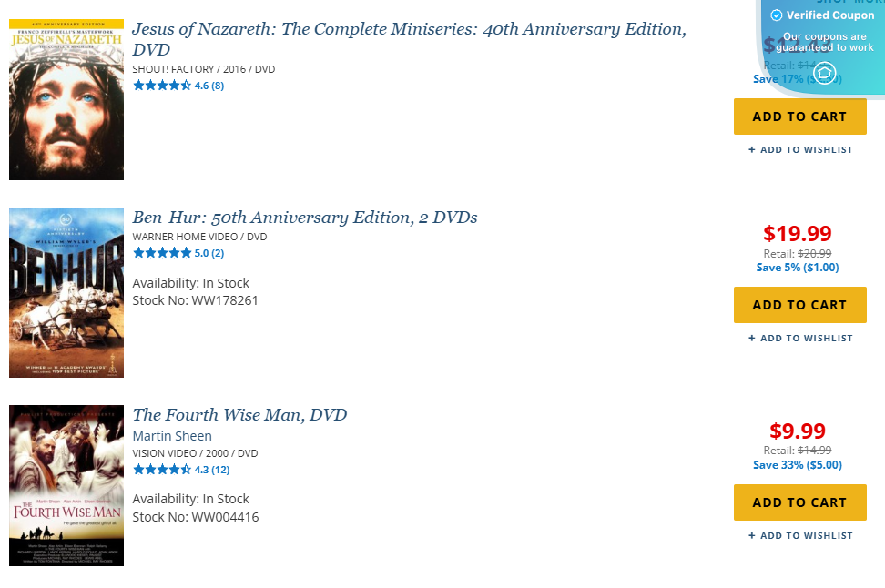Add Jesus of Nazareth to wishlist
The height and width of the screenshot is (588, 885).
coord(800,150)
